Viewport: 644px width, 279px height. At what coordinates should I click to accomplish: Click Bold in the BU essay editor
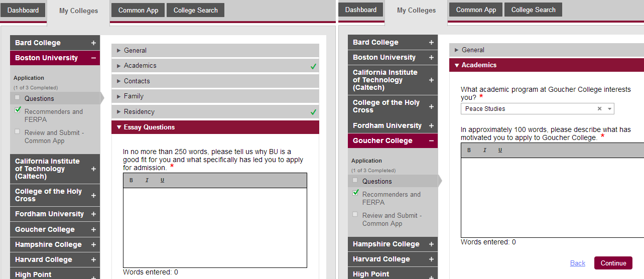(131, 180)
